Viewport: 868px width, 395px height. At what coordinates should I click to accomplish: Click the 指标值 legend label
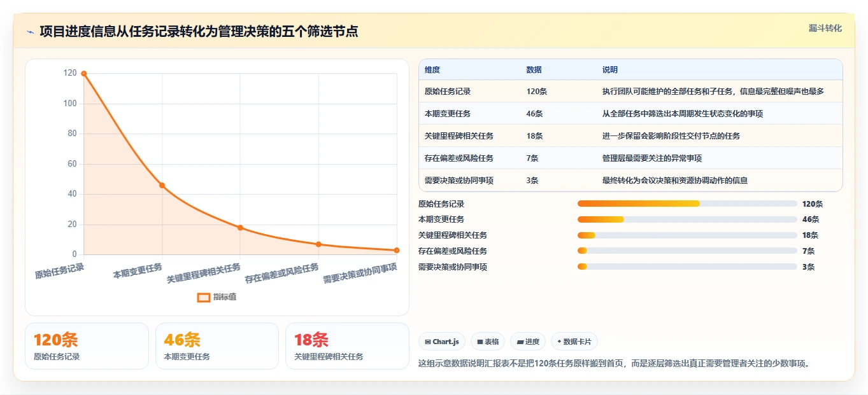pos(225,297)
